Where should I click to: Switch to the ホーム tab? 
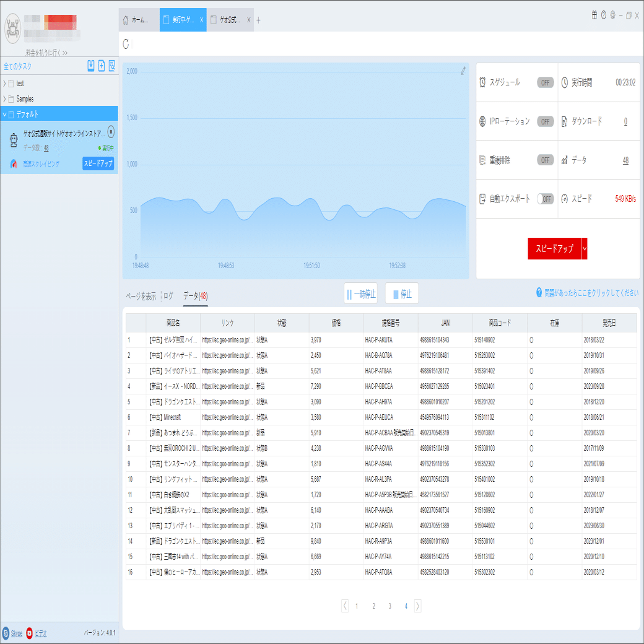[x=139, y=20]
